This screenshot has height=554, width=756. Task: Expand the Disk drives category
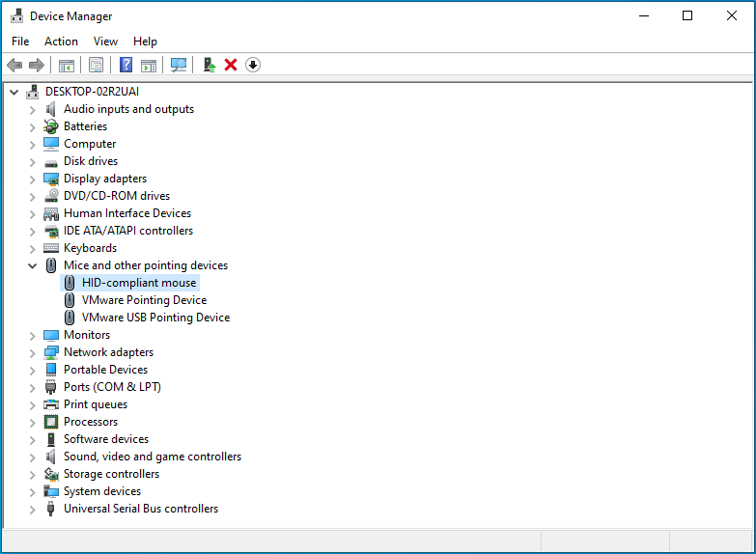tap(32, 162)
